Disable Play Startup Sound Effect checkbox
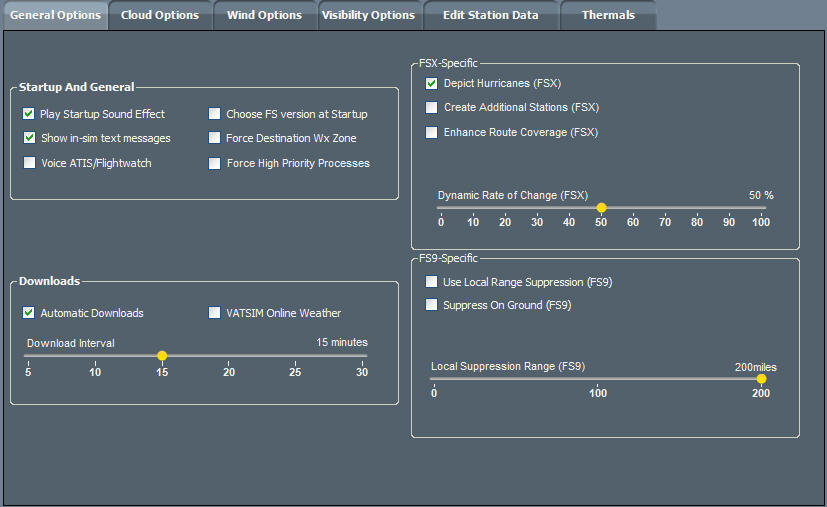 click(x=30, y=114)
